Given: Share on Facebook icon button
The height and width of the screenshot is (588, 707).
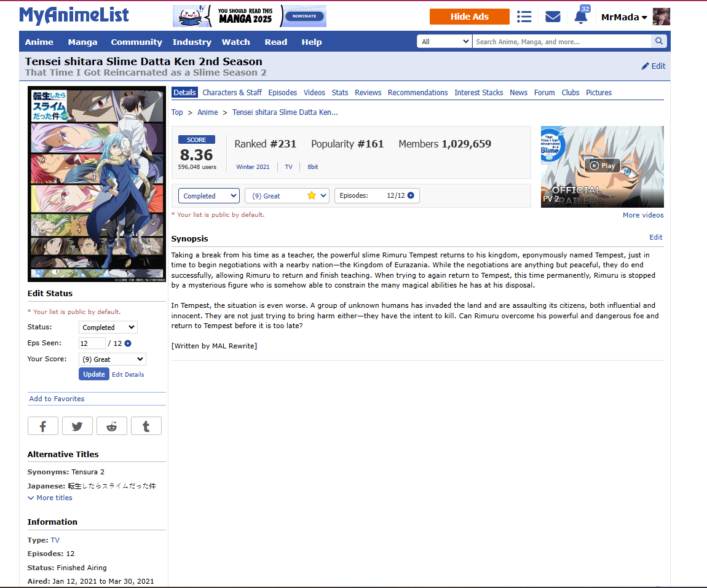Looking at the screenshot, I should click(43, 426).
